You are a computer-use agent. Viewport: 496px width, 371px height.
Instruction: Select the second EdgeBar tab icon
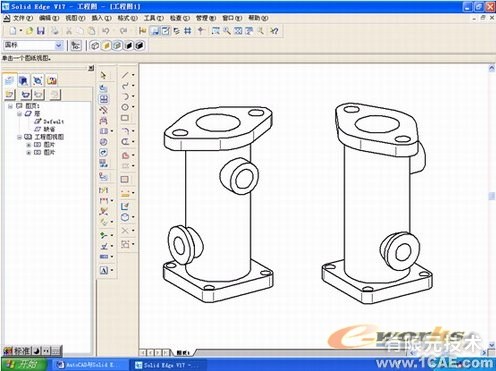(23, 80)
